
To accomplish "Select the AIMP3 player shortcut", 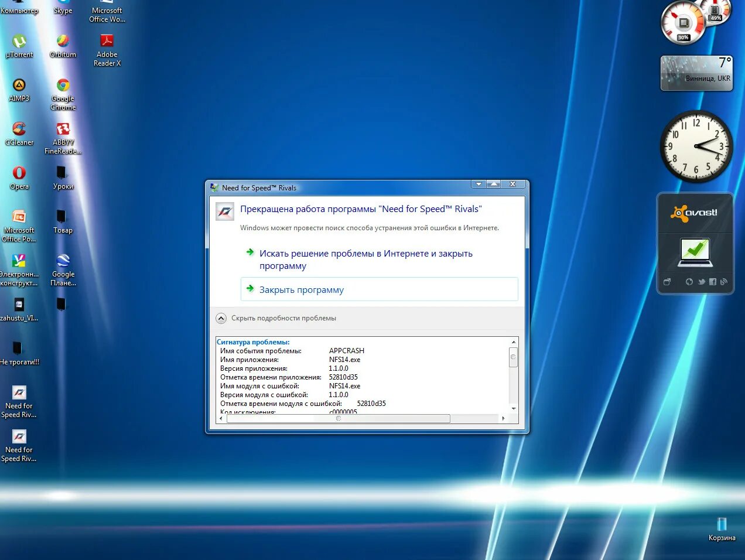I will 19,90.
